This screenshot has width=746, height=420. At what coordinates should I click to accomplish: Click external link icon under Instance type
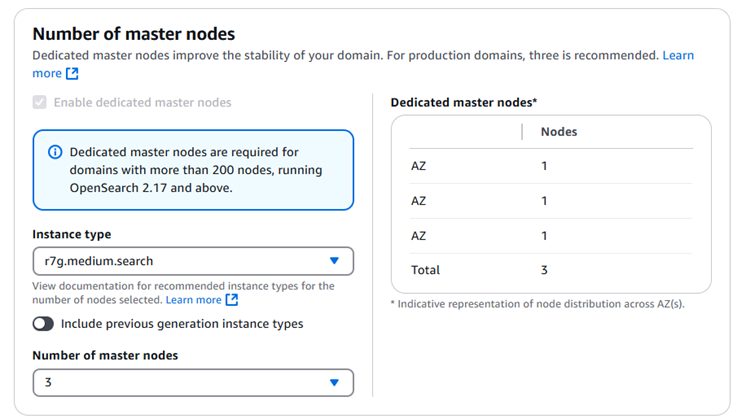click(232, 300)
